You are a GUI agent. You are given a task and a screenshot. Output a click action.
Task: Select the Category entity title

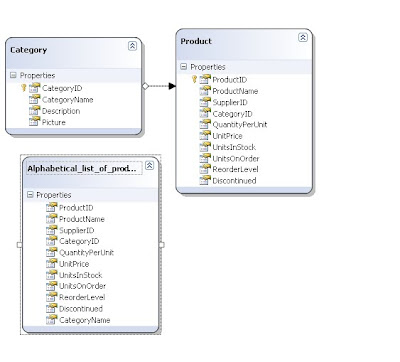click(28, 50)
